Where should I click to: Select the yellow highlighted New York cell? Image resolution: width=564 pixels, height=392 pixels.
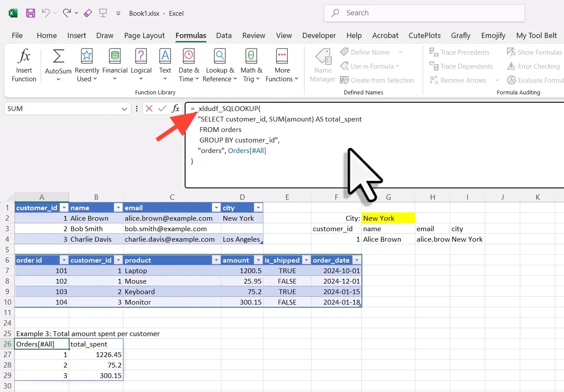tap(388, 218)
